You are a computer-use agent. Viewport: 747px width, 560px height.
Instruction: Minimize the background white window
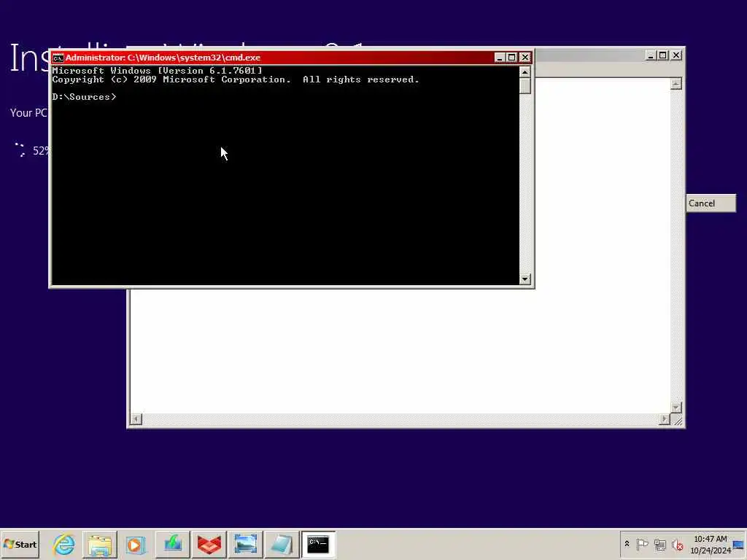650,55
